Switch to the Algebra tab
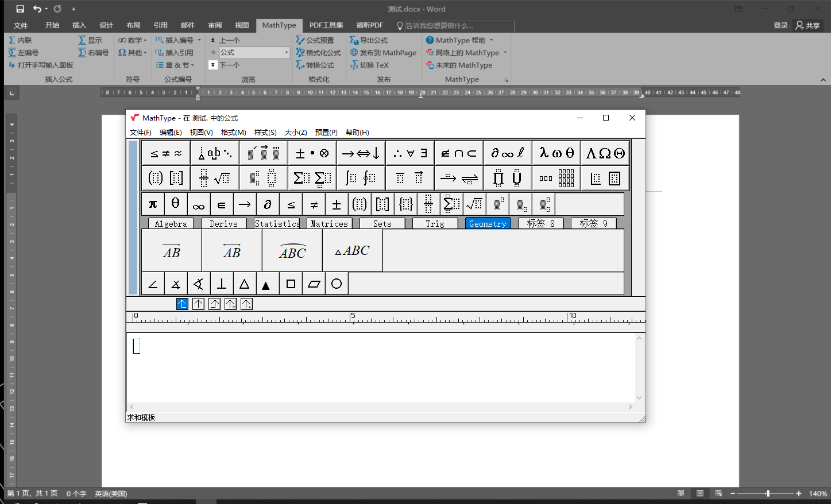This screenshot has height=504, width=831. [x=171, y=223]
